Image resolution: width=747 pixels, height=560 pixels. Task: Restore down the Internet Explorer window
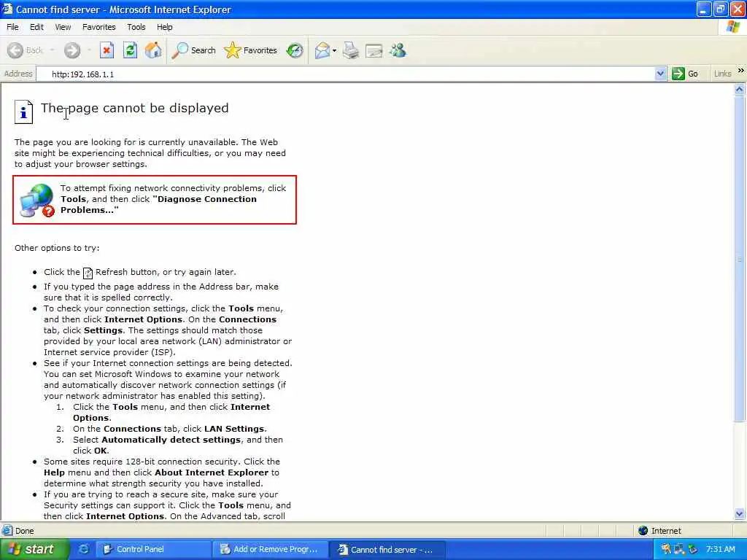click(720, 9)
